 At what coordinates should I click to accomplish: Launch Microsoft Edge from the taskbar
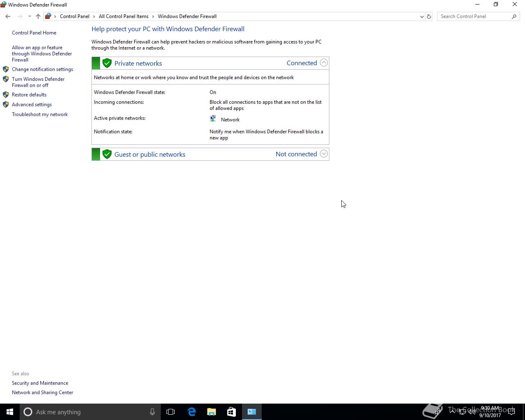tap(192, 412)
